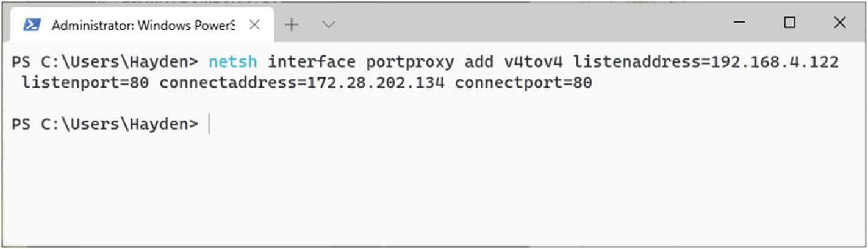Close the Windows Terminal window
Viewport: 868px width, 249px height.
coord(839,23)
